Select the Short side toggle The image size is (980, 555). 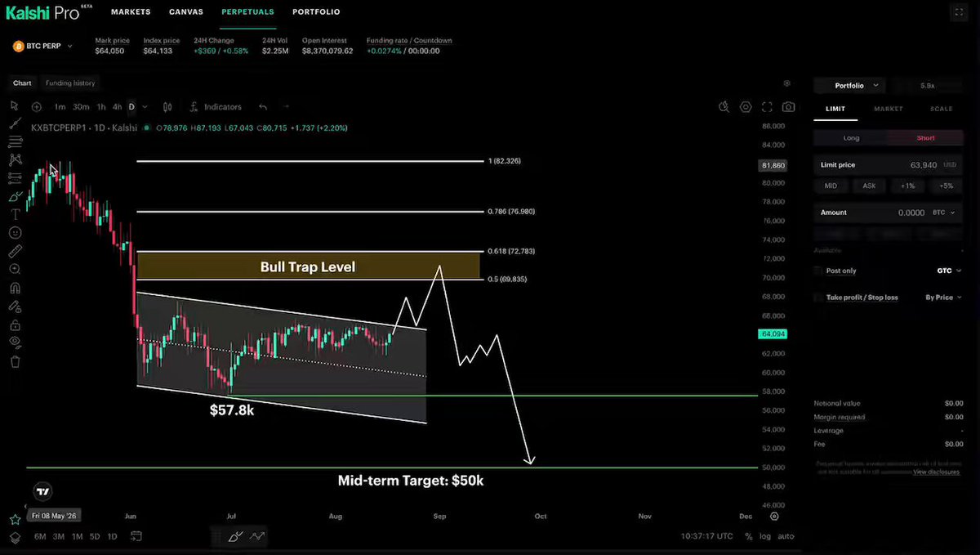coord(926,138)
